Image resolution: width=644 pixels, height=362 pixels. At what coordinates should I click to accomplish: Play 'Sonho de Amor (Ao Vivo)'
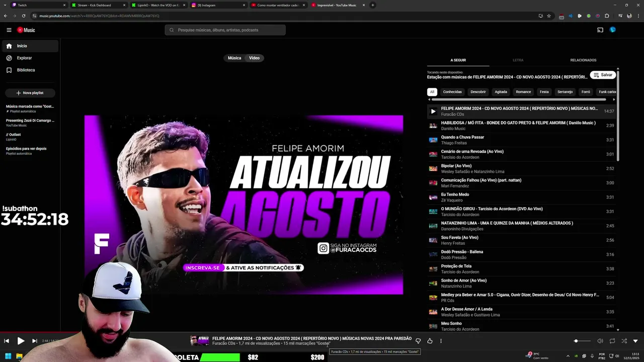(x=521, y=283)
